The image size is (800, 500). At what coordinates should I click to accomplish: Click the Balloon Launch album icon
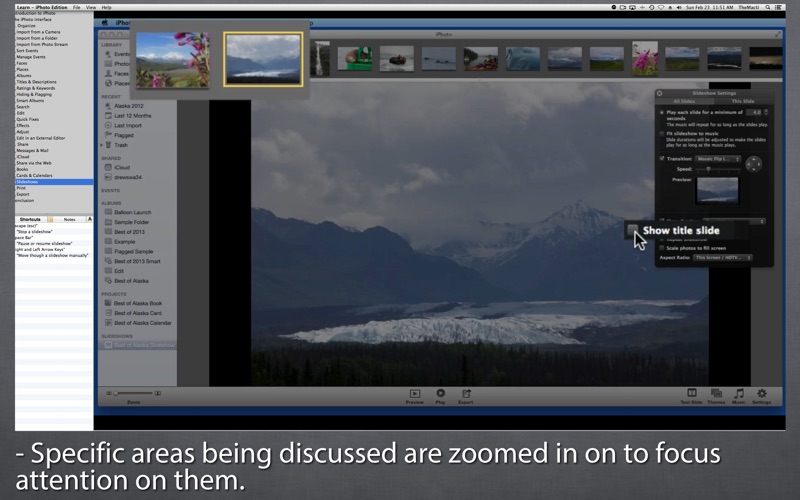pyautogui.click(x=108, y=212)
